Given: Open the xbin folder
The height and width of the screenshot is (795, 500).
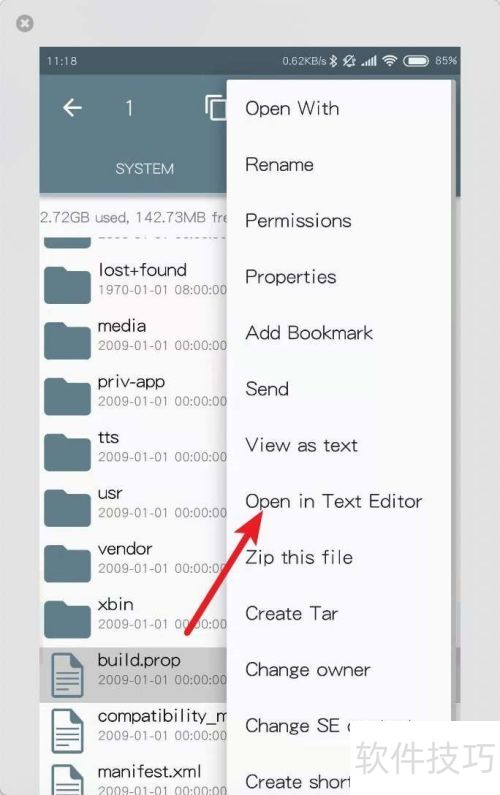Looking at the screenshot, I should [133, 614].
